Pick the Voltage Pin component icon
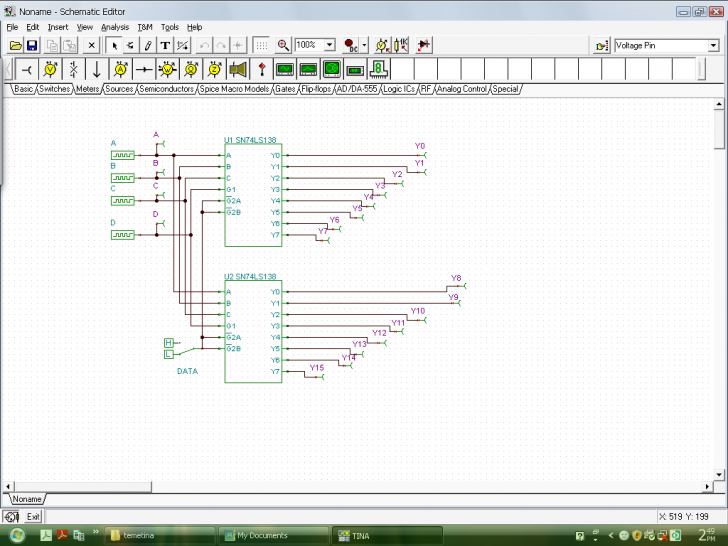This screenshot has width=728, height=546. pyautogui.click(x=27, y=70)
